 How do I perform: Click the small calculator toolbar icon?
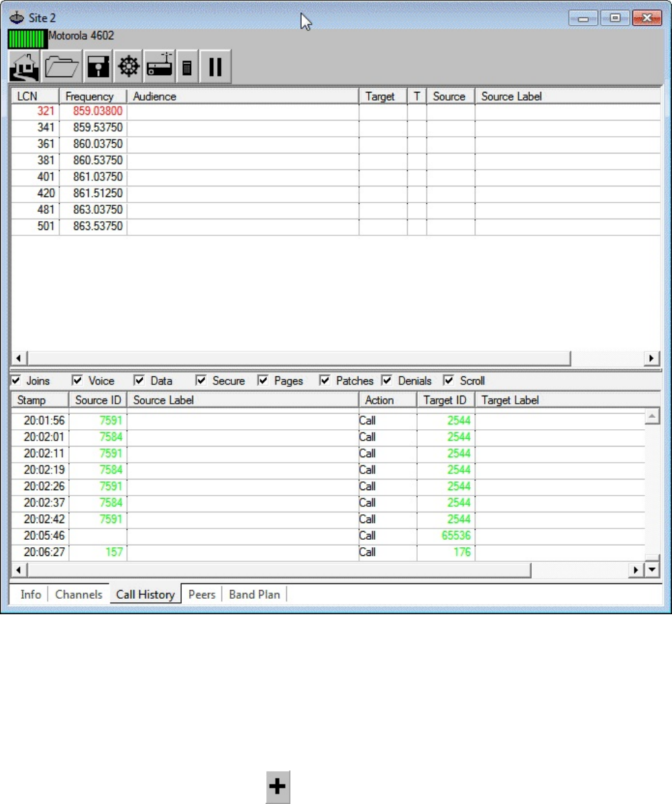point(187,66)
